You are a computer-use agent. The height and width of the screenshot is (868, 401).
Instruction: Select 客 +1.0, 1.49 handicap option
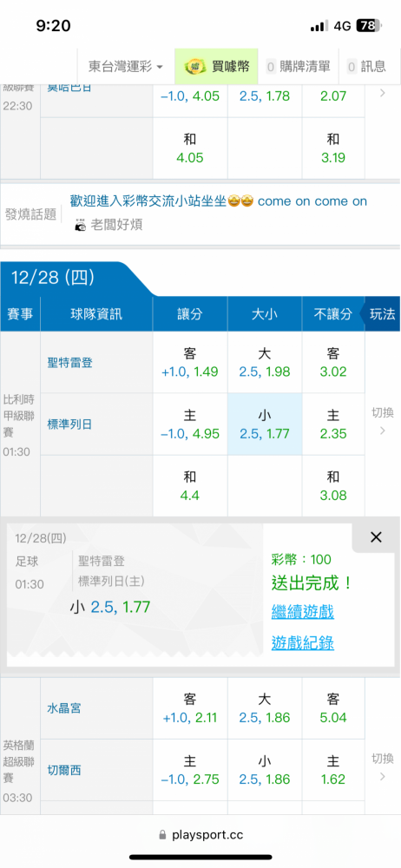pos(190,363)
